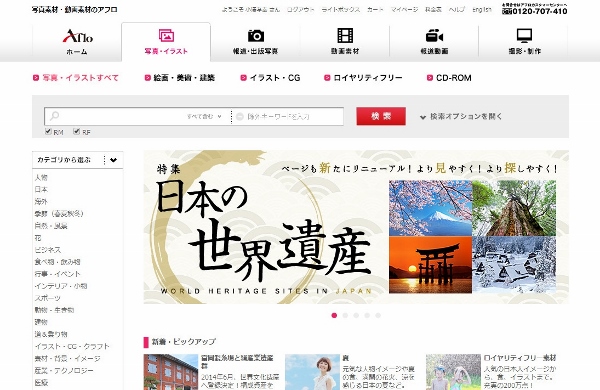Viewport: 600px width, 390px height.
Task: Open マイページ link
Action: 404,10
